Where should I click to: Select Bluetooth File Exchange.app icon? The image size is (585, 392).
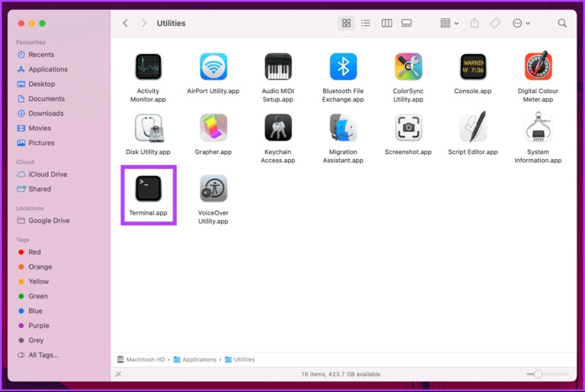point(343,67)
